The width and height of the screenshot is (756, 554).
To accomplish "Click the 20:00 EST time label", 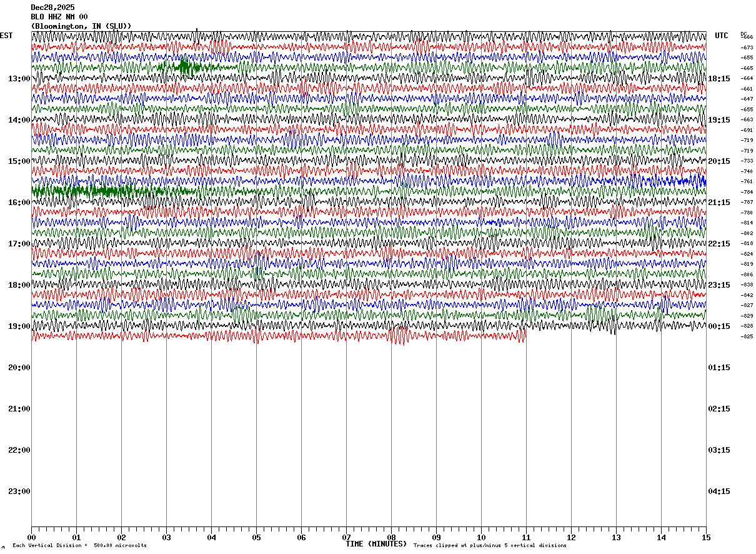I will point(19,368).
